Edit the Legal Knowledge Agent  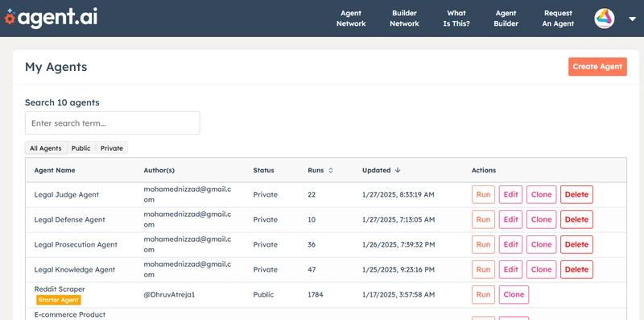tap(510, 269)
